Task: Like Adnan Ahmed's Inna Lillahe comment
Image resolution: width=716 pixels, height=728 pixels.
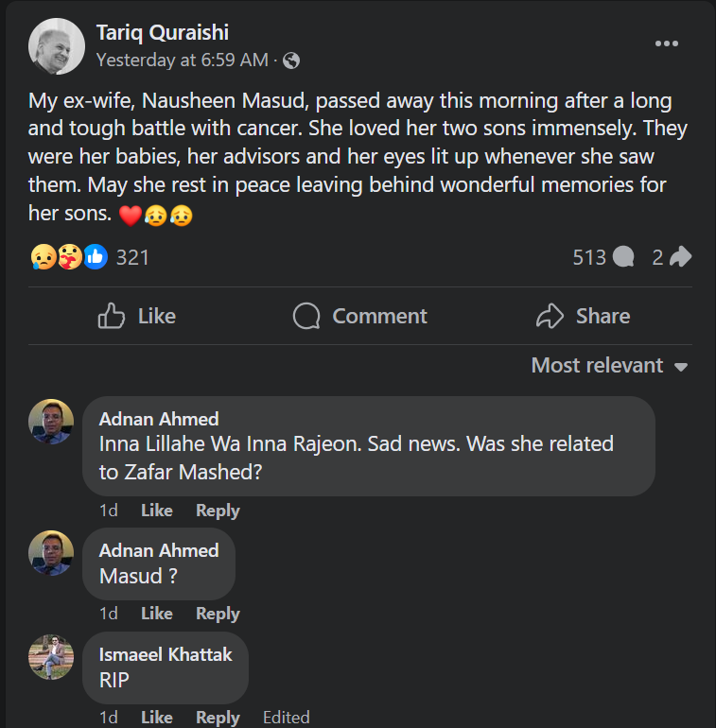Action: point(156,511)
